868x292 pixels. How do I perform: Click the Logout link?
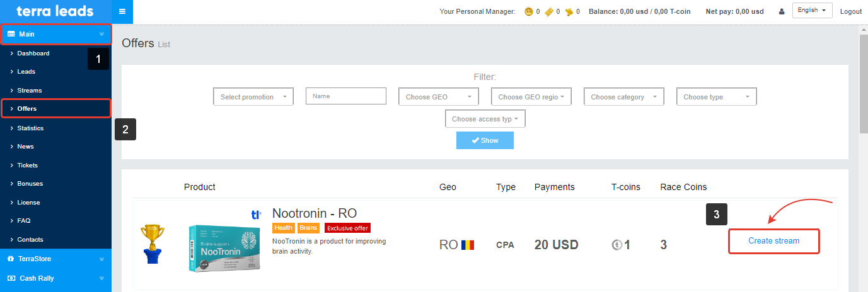tap(850, 11)
